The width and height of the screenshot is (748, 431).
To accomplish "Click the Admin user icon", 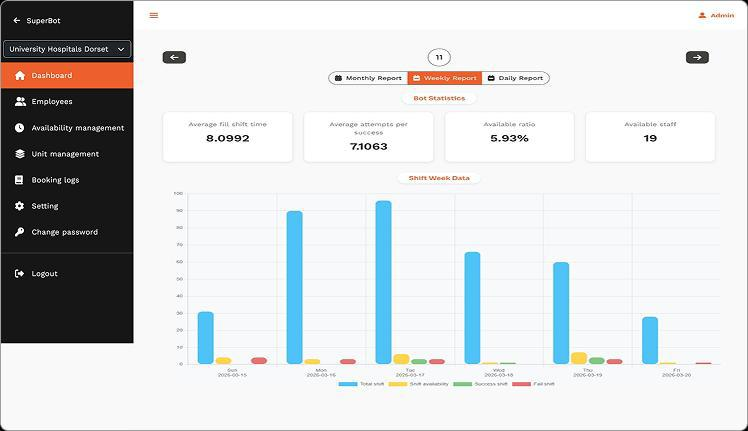I will (x=702, y=15).
